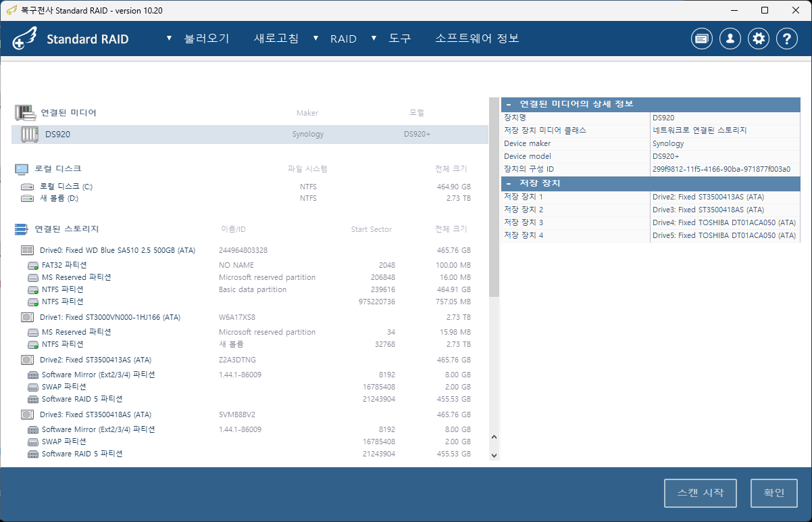Screen dimensions: 812x522
Task: Click serial number W6A17XS8
Action: [237, 317]
